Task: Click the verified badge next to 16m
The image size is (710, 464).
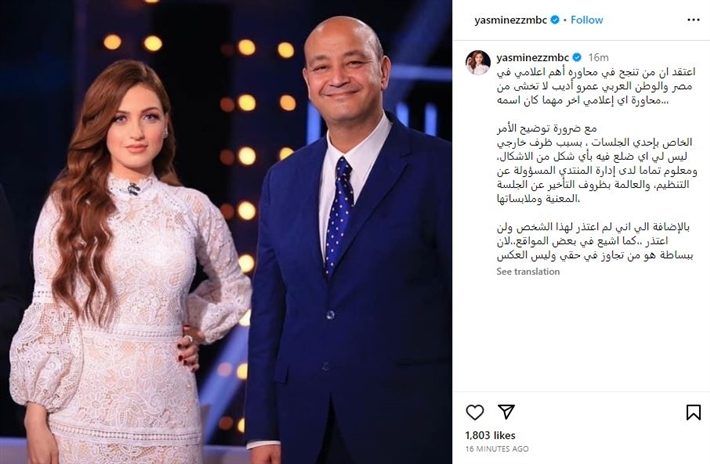Action: pyautogui.click(x=576, y=57)
